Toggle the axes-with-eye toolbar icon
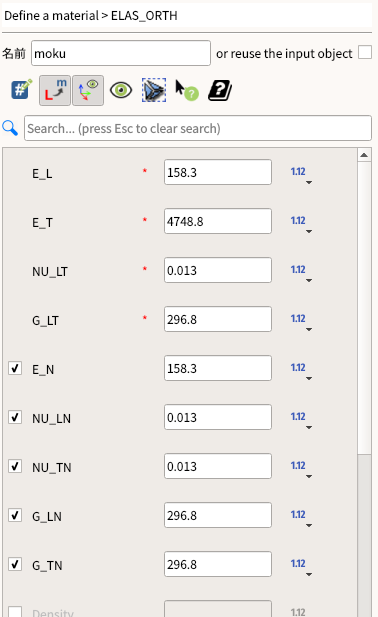This screenshot has height=617, width=378. click(88, 91)
